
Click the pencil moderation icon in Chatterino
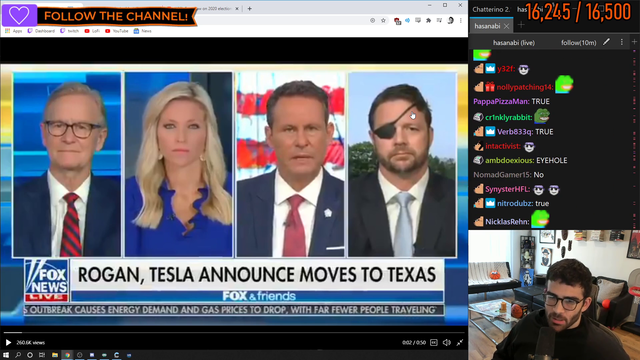pos(607,42)
